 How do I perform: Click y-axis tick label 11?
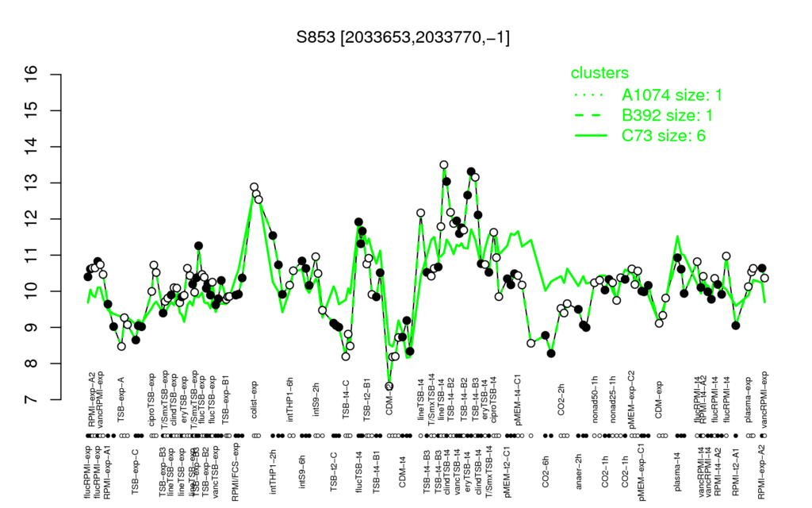32,255
